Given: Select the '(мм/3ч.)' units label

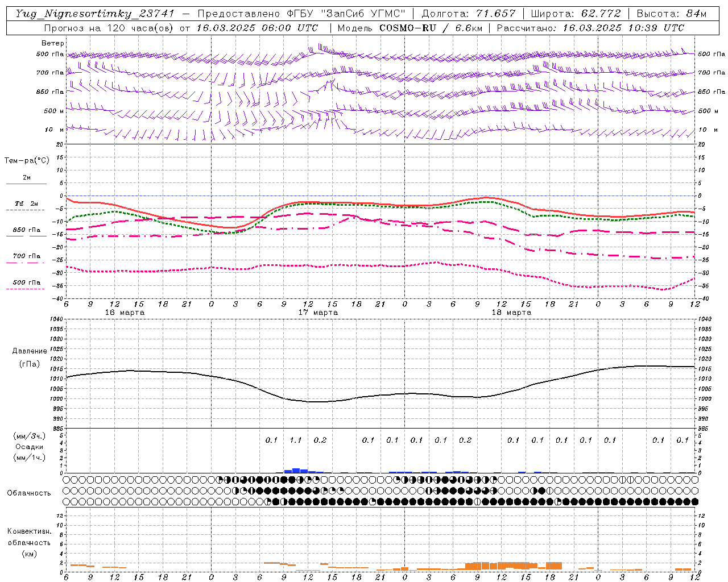Looking at the screenshot, I should [30, 436].
